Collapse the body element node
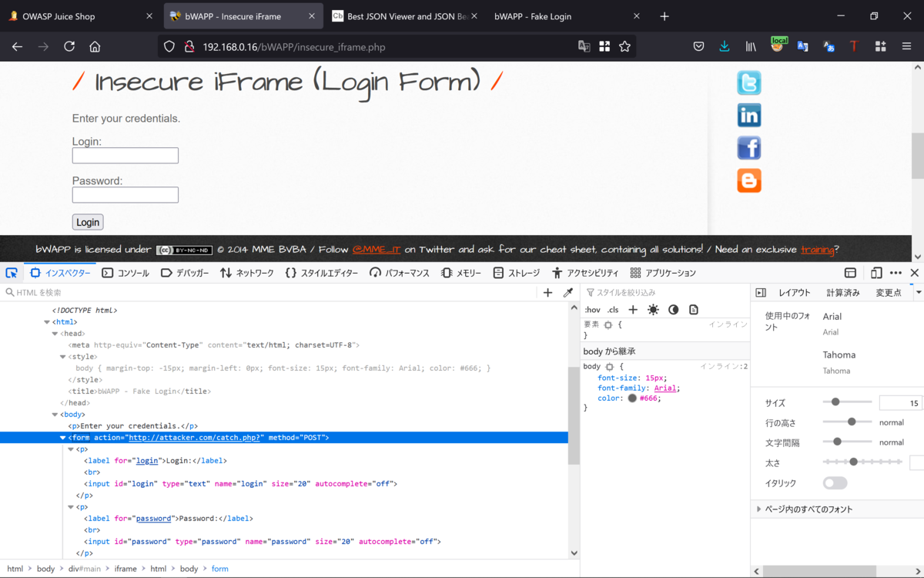Image resolution: width=924 pixels, height=578 pixels. pyautogui.click(x=55, y=415)
